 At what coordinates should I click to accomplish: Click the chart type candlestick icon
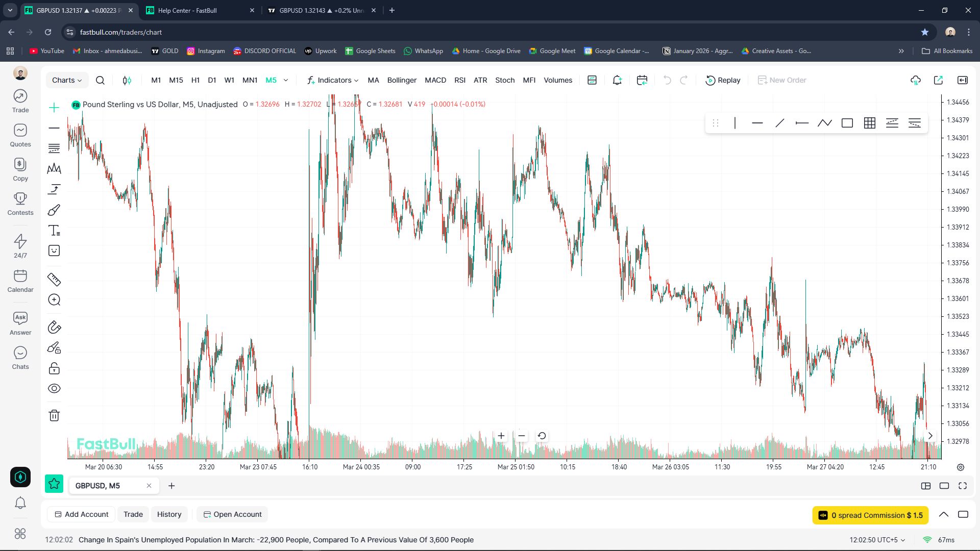tap(127, 80)
